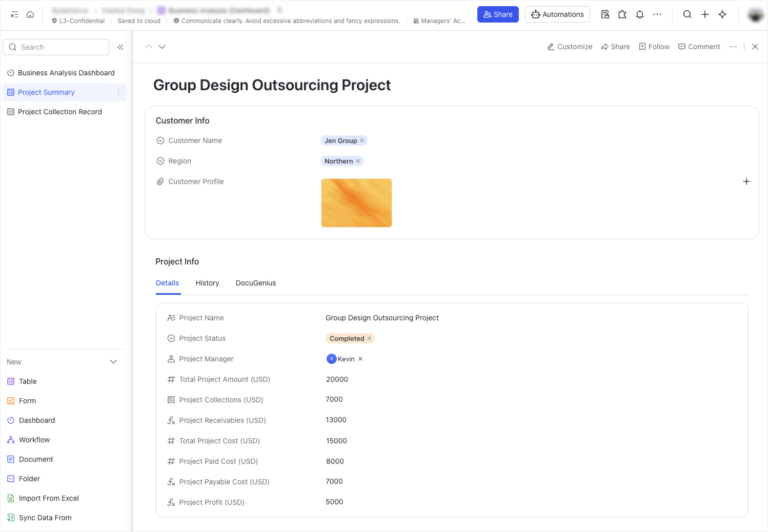The width and height of the screenshot is (768, 532).
Task: Open the Automations button
Action: (x=557, y=14)
